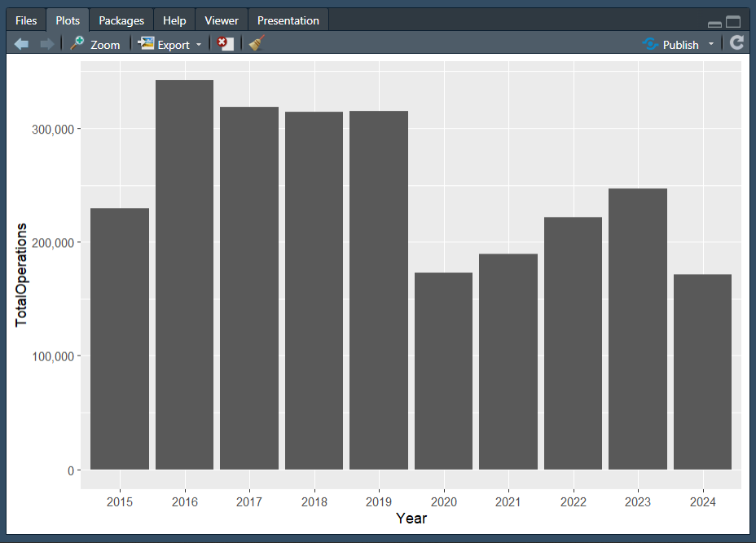Maximize the Plots pane
Screen dimensions: 756x543
(733, 23)
